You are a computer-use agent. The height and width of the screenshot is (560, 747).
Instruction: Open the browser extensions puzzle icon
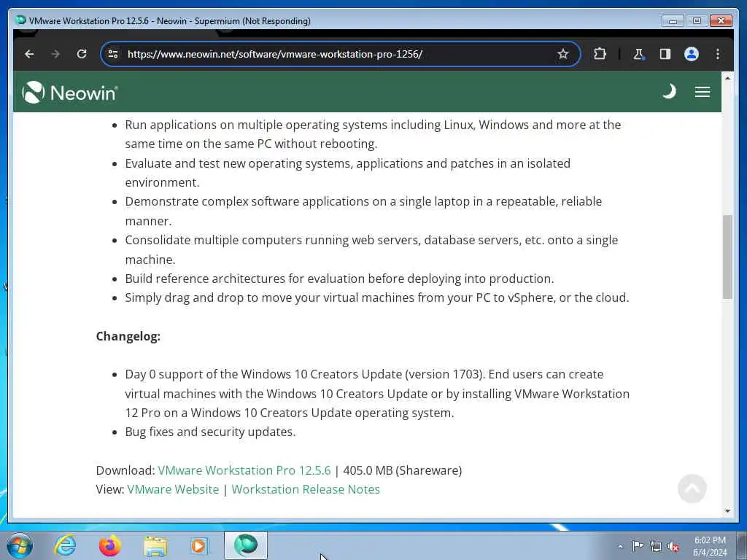(x=600, y=54)
